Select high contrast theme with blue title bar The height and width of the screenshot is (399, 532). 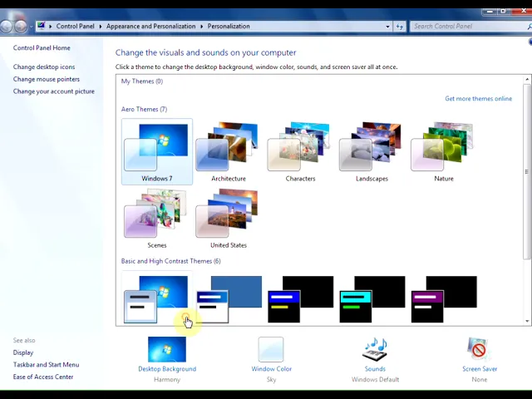301,299
